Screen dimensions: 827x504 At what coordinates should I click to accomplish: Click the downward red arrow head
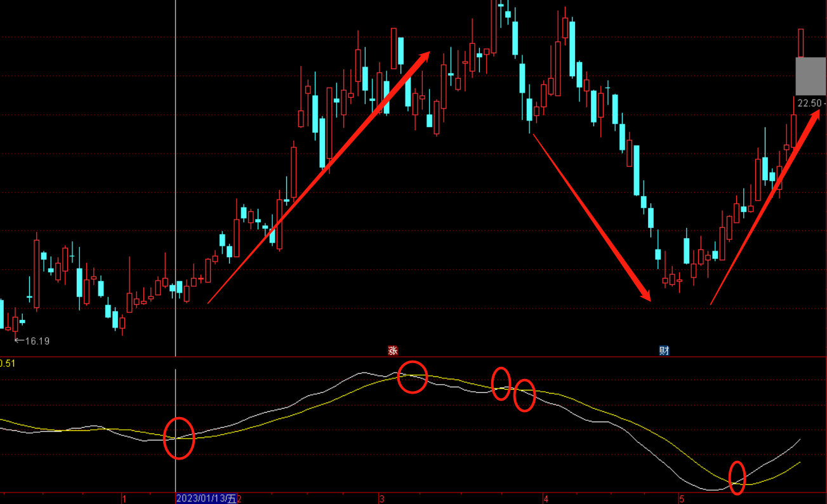pyautogui.click(x=646, y=296)
